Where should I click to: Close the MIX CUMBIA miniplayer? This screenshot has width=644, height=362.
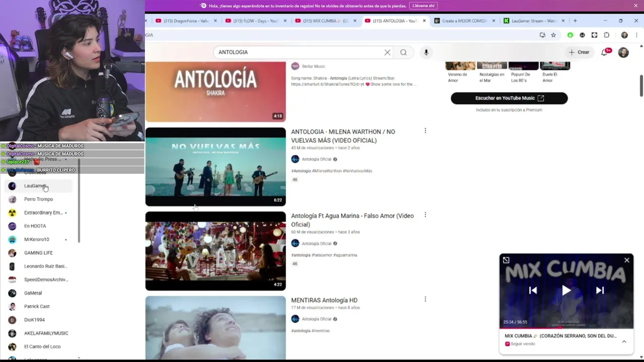[627, 260]
